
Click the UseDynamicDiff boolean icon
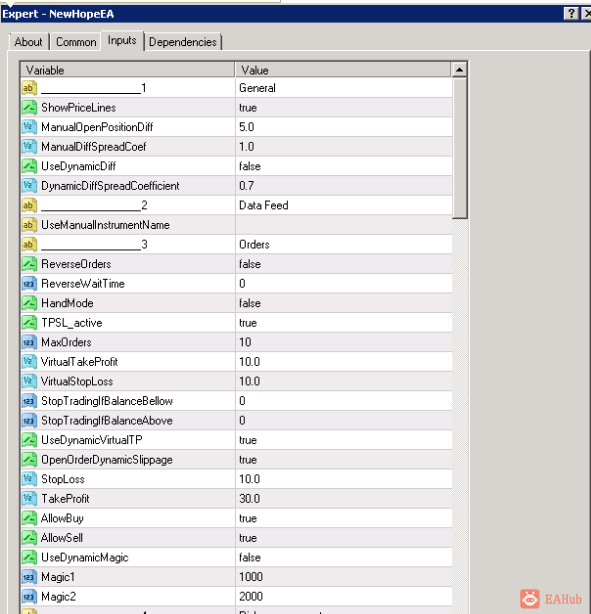click(29, 166)
